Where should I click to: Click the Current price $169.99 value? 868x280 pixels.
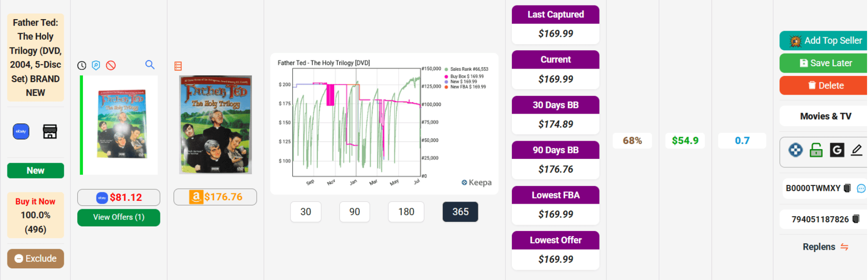click(x=556, y=79)
